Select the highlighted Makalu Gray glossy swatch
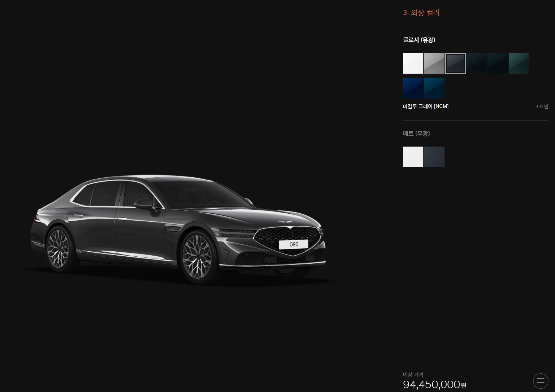 tap(455, 63)
